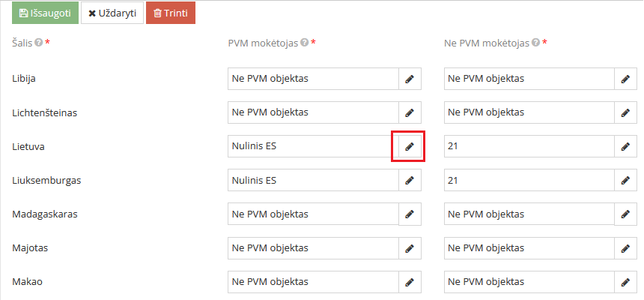
Task: Click the Majotas PVM mokėtojas input field
Action: pyautogui.click(x=313, y=247)
